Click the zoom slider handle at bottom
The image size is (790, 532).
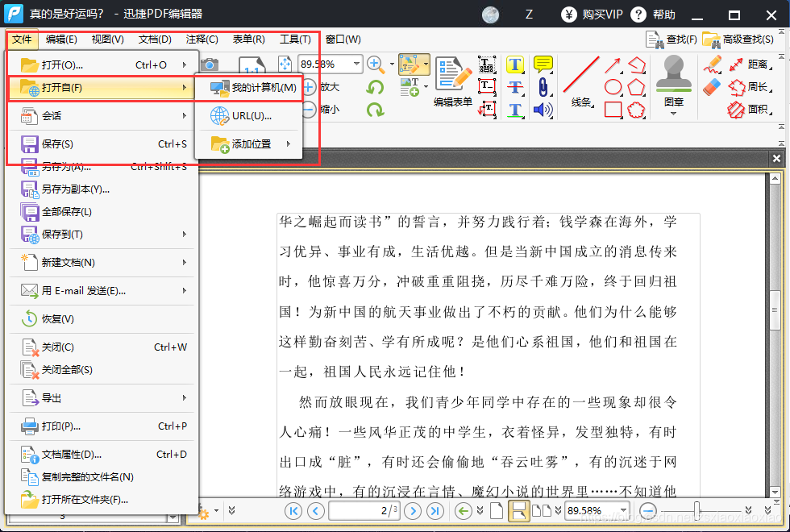pyautogui.click(x=696, y=510)
